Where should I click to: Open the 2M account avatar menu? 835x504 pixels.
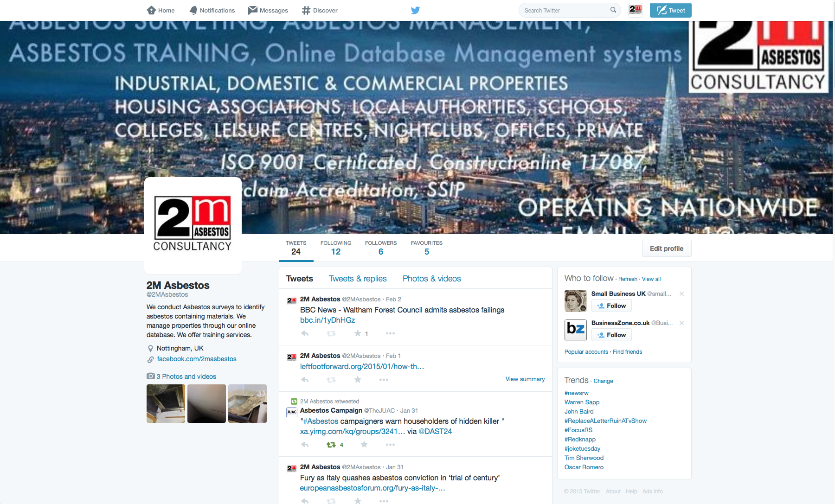click(x=636, y=10)
